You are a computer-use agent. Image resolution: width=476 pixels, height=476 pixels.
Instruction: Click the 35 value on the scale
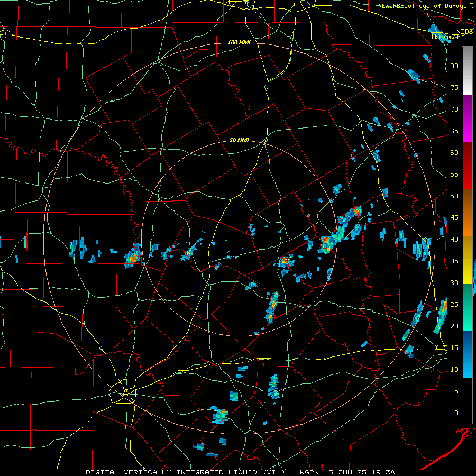[454, 261]
